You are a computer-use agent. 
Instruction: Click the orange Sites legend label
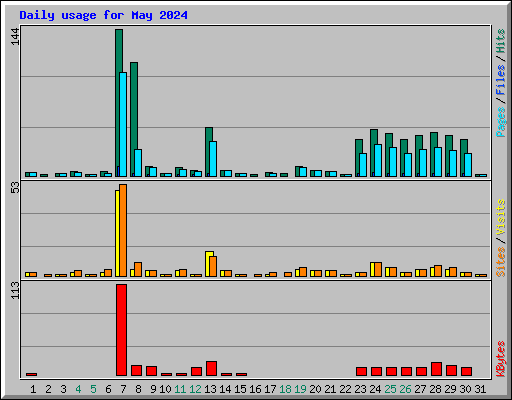pyautogui.click(x=500, y=262)
